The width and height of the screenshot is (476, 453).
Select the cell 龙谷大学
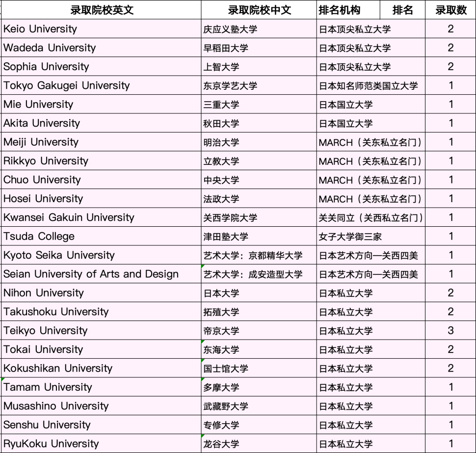[259, 443]
